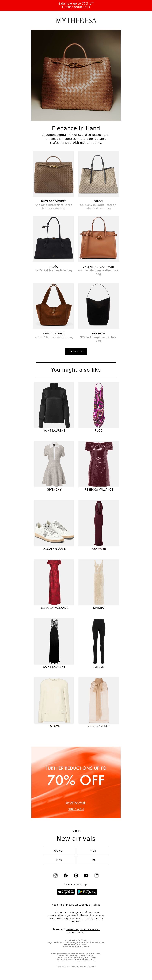Open the MEN new arrivals button
The height and width of the screenshot is (980, 152).
click(93, 851)
